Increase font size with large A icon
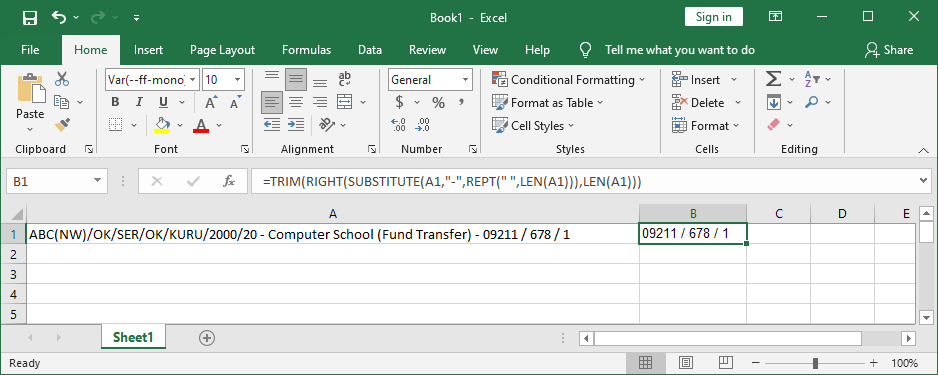Image resolution: width=938 pixels, height=375 pixels. (x=210, y=103)
